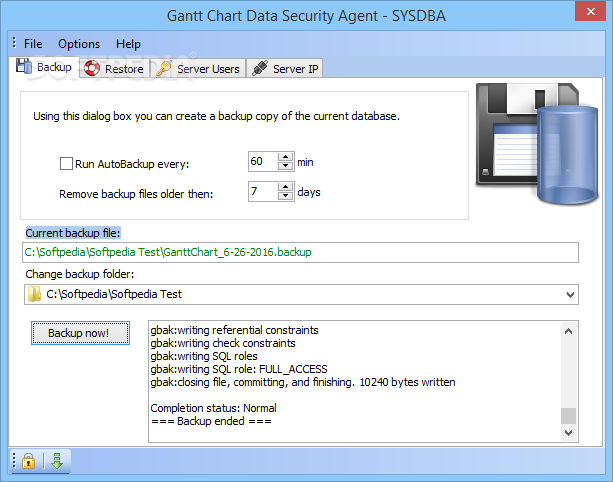
Task: Increase AutoBackup minutes with up arrow
Action: 286,157
